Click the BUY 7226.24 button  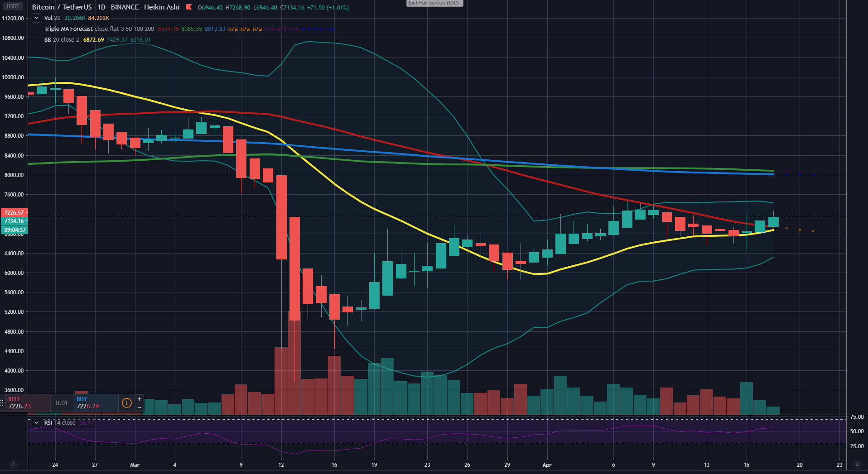[x=95, y=403]
